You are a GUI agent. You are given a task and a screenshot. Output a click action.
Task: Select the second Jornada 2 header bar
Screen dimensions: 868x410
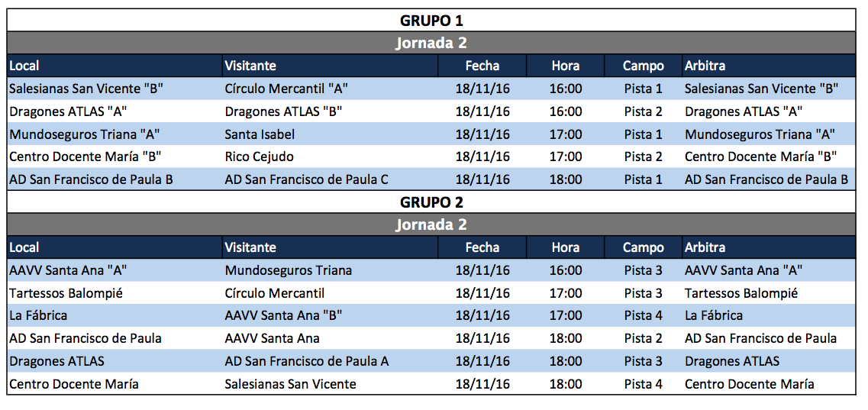click(431, 224)
